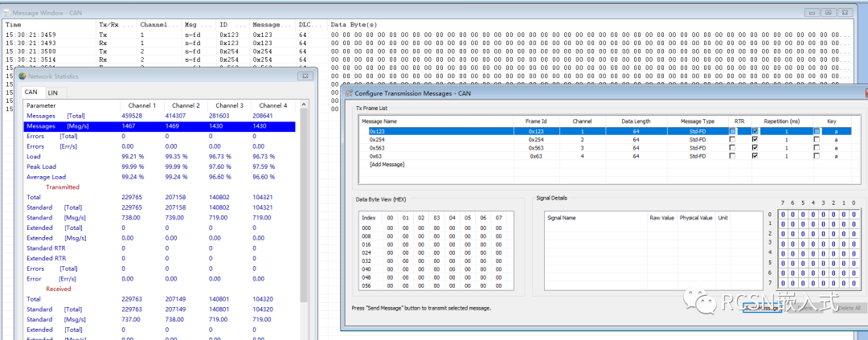
Task: Enable Key checkbox for message 0x63
Action: click(x=817, y=156)
